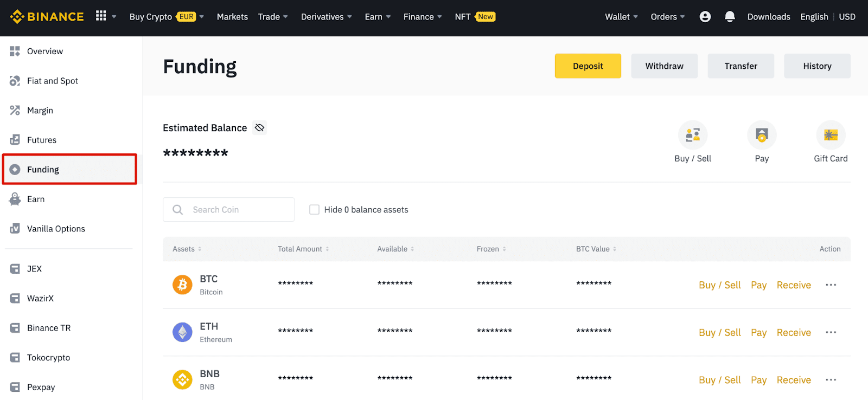Click the Binance logo
Viewport: 868px width, 400px height.
(x=47, y=17)
